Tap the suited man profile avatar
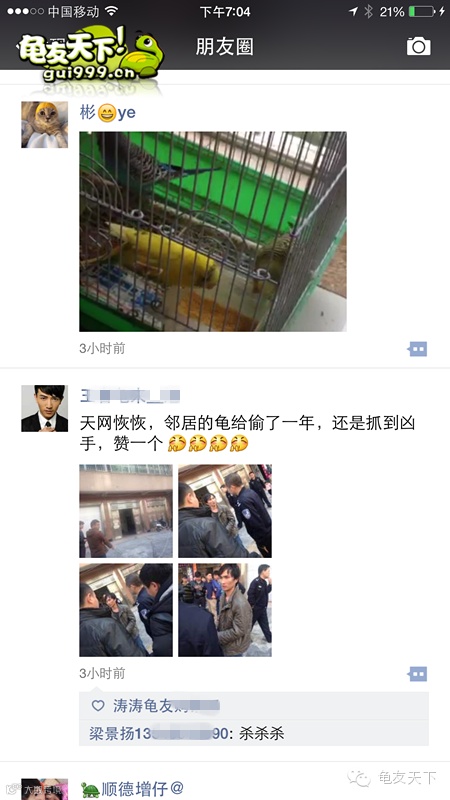Image resolution: width=450 pixels, height=800 pixels. [x=44, y=408]
